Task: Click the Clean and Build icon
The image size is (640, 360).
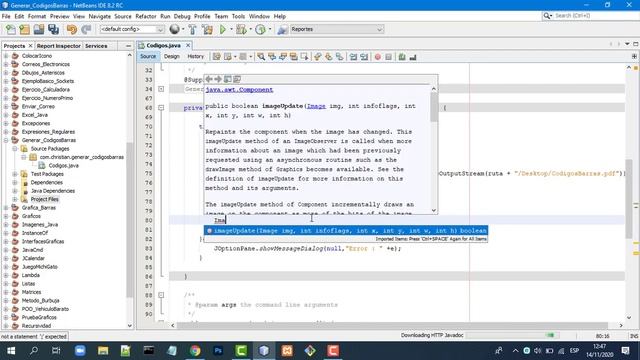Action: coord(207,29)
